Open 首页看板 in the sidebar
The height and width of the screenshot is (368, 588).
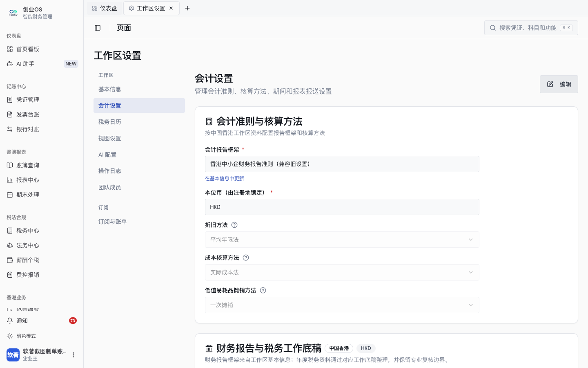[42, 49]
